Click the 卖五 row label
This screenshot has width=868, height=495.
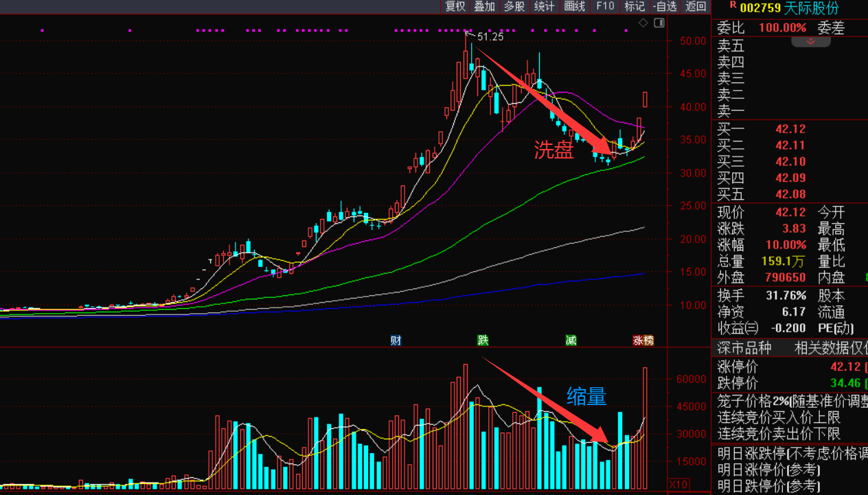(731, 46)
